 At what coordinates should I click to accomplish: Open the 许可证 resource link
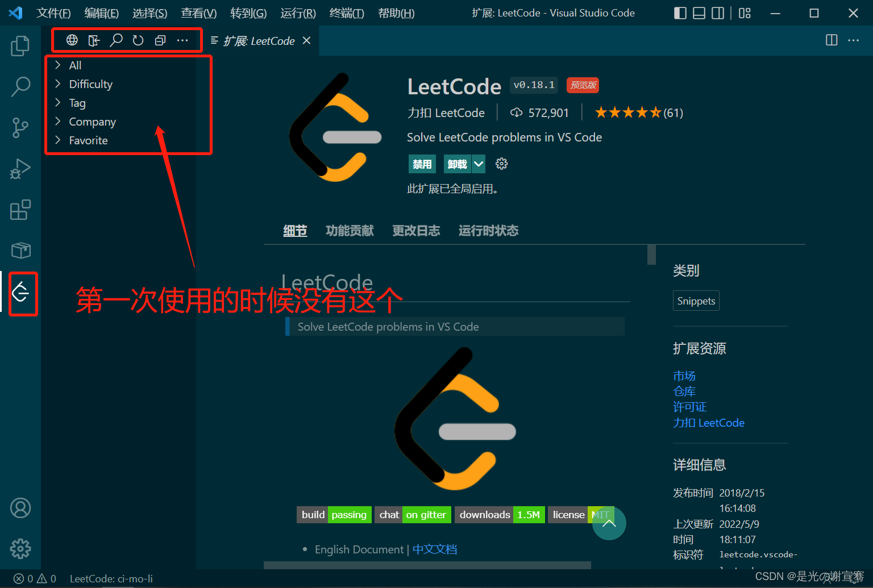pos(690,407)
